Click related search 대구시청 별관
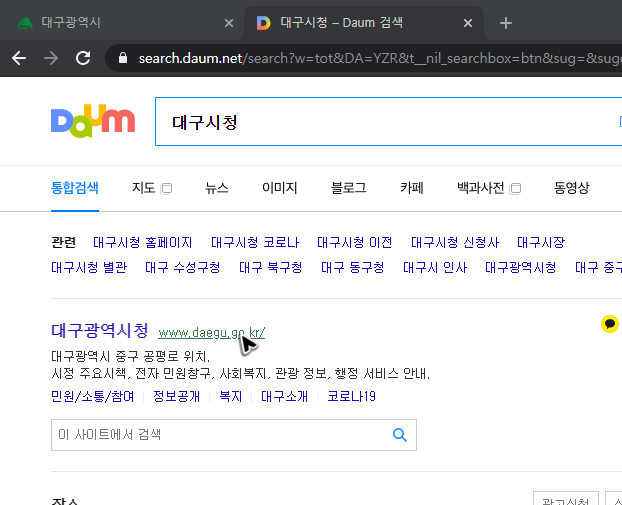622x505 pixels. point(89,267)
